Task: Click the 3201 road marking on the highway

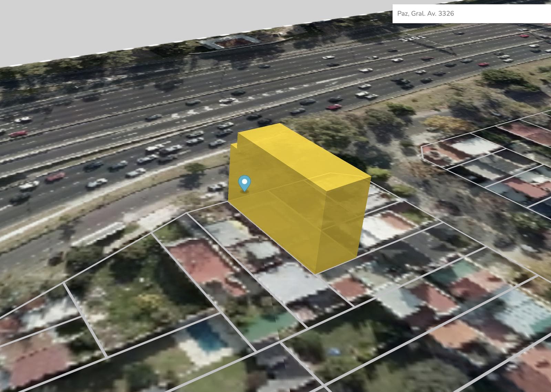Action: (x=412, y=38)
